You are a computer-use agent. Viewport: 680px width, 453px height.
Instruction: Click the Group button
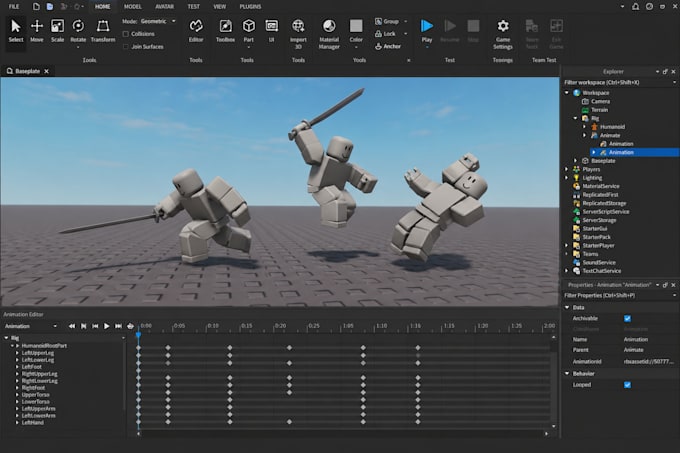point(387,21)
